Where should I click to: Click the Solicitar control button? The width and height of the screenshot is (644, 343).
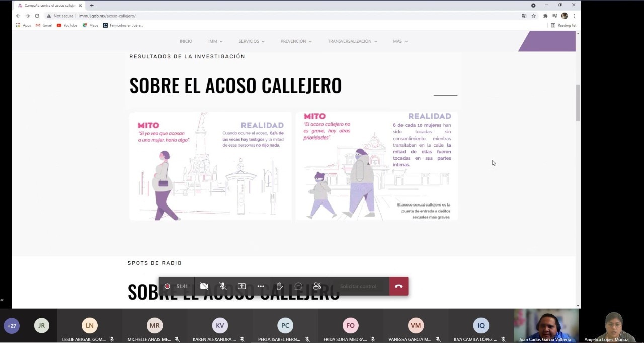[x=358, y=286]
